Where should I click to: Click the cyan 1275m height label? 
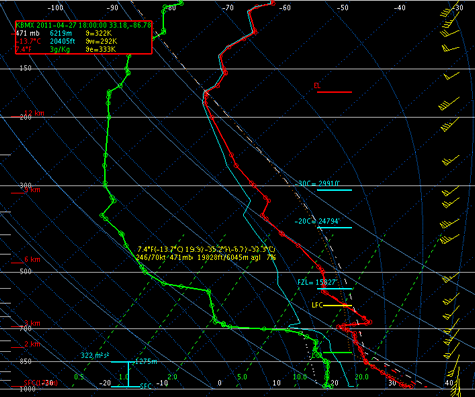pos(146,362)
